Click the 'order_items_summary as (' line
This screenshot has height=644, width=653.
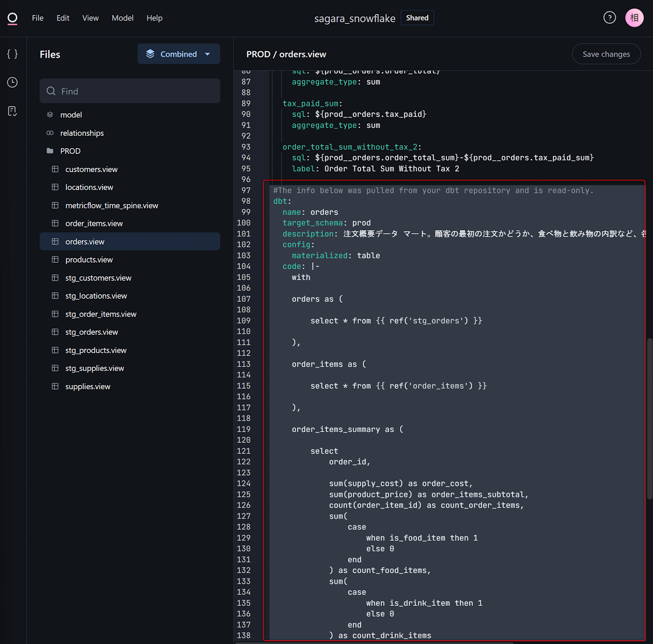click(347, 429)
